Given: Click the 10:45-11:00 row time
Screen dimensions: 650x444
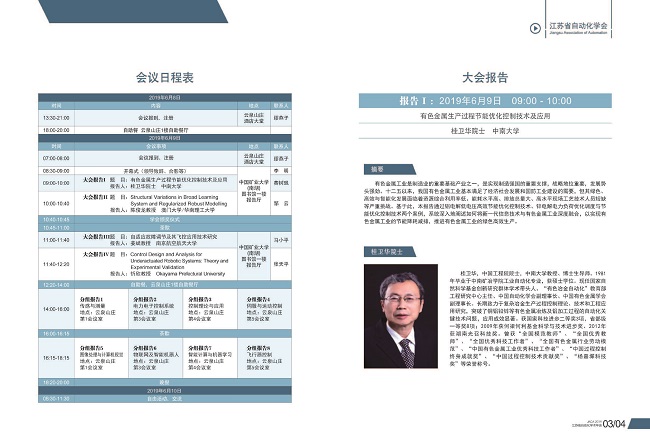Looking at the screenshot, I should [56, 228].
